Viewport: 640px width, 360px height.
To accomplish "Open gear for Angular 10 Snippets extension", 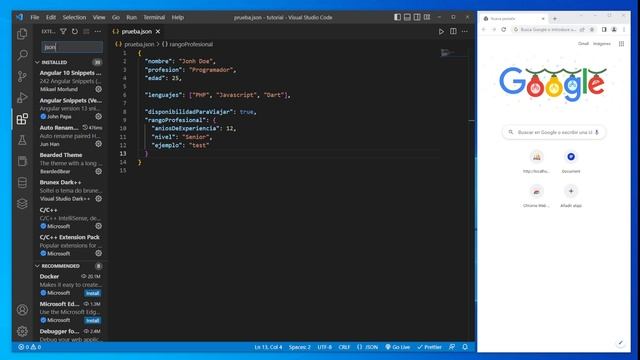I will [98, 89].
